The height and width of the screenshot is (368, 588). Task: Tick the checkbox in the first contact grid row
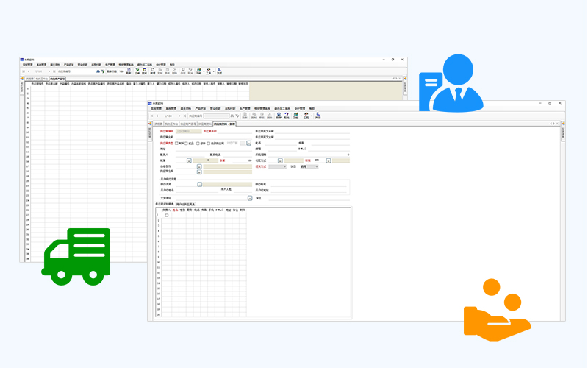click(x=167, y=215)
